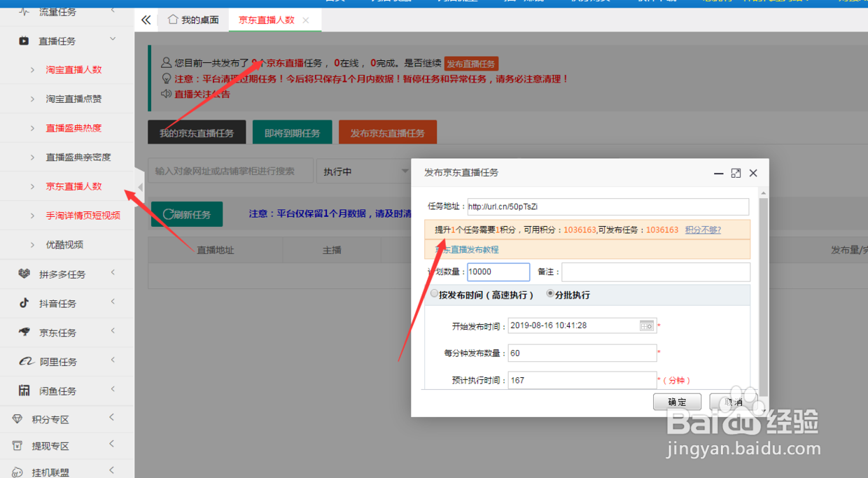Close the 发布京东直播任务 dialog
Screen dimensions: 868x478
[753, 173]
